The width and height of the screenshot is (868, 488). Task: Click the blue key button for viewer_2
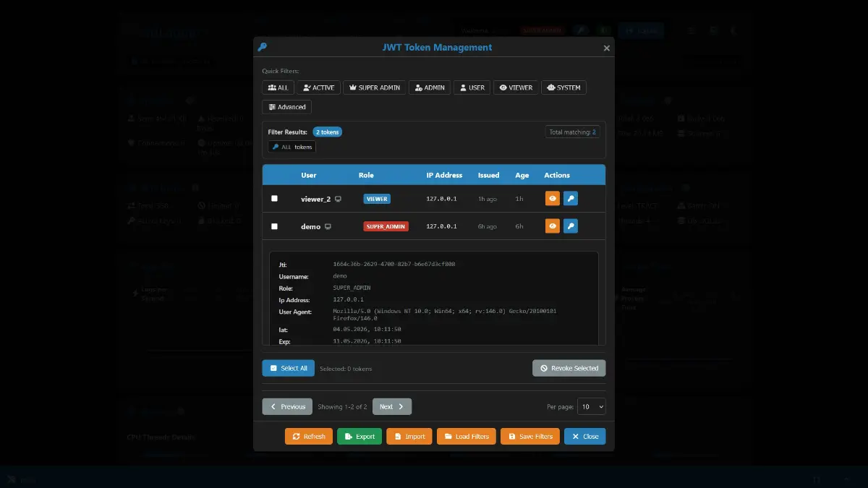[x=571, y=199]
